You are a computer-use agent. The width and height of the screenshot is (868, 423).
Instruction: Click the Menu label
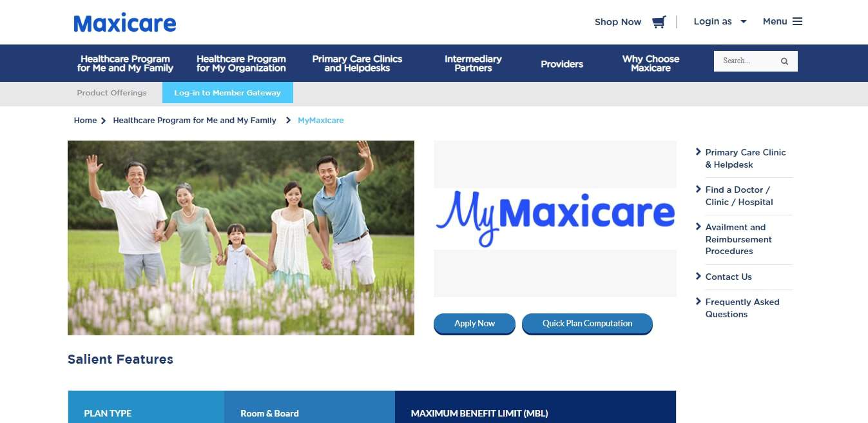click(x=775, y=21)
